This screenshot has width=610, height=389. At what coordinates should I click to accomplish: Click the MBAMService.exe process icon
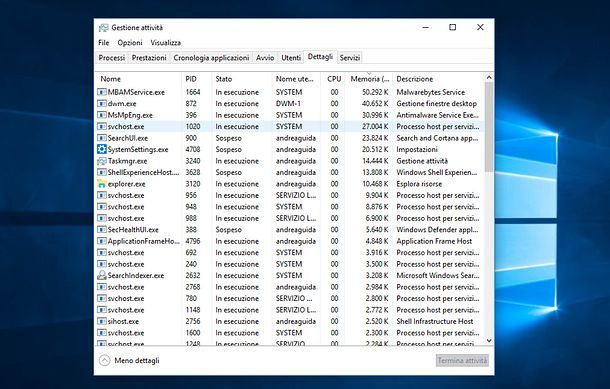coord(102,92)
